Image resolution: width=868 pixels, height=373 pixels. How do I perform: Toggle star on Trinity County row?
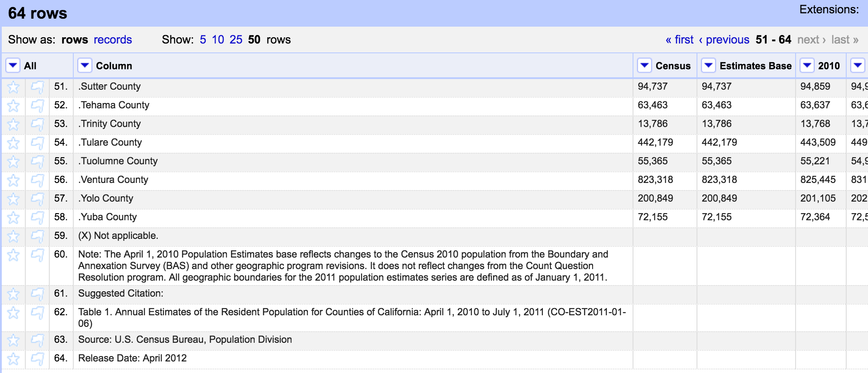click(13, 124)
